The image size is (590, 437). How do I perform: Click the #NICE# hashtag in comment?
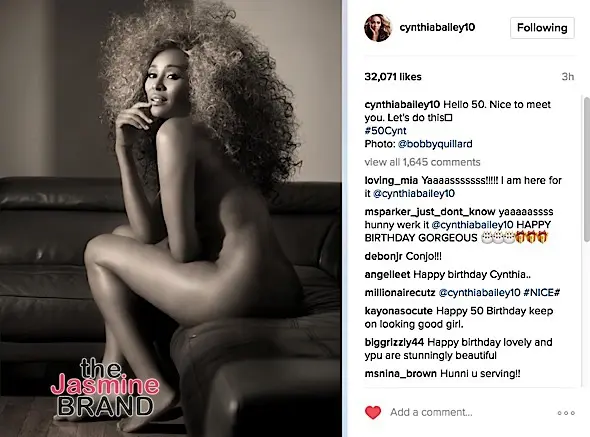[541, 292]
